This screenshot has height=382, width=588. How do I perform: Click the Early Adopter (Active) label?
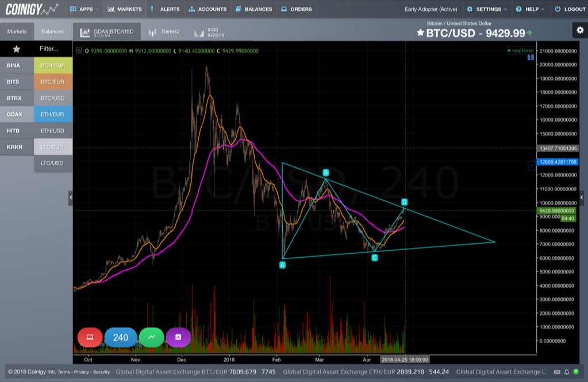pyautogui.click(x=431, y=9)
